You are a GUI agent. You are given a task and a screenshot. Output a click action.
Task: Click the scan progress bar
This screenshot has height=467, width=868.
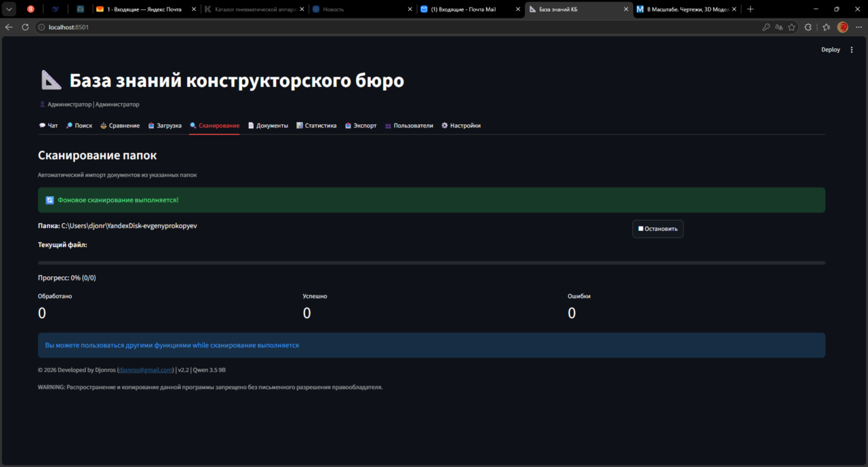click(431, 263)
